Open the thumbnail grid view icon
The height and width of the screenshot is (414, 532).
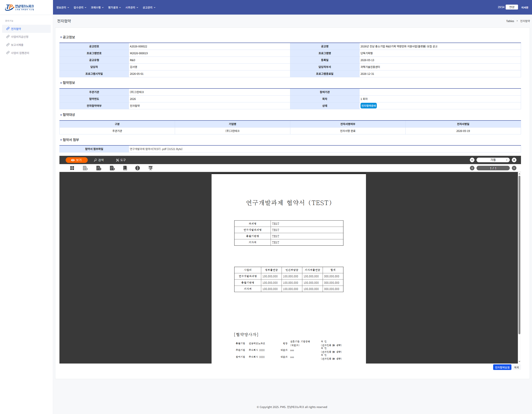point(72,168)
